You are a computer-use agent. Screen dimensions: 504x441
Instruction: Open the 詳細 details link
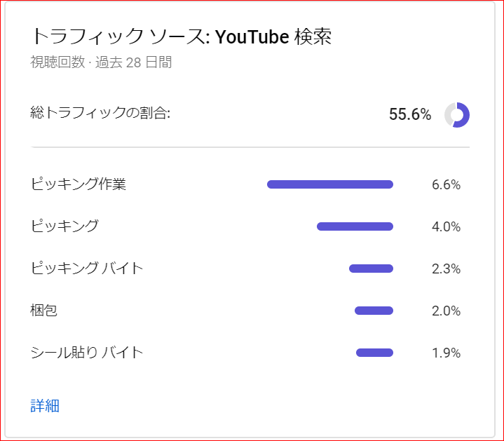coord(45,406)
